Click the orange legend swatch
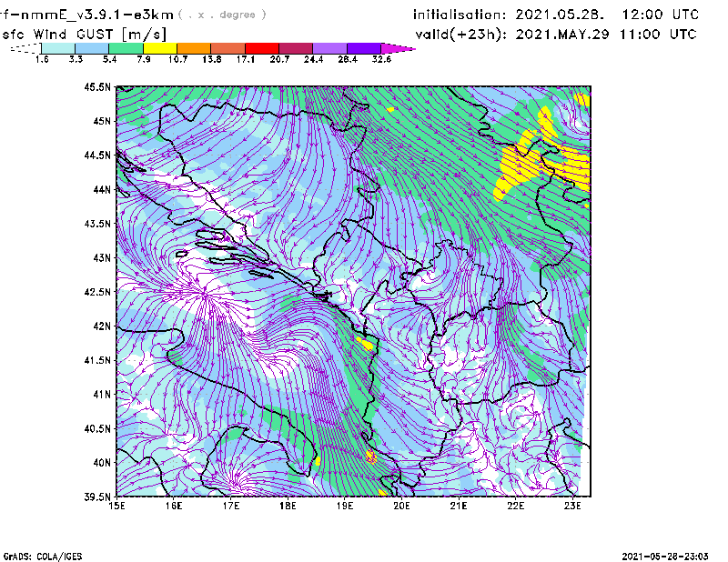This screenshot has height=562, width=728. (x=194, y=48)
